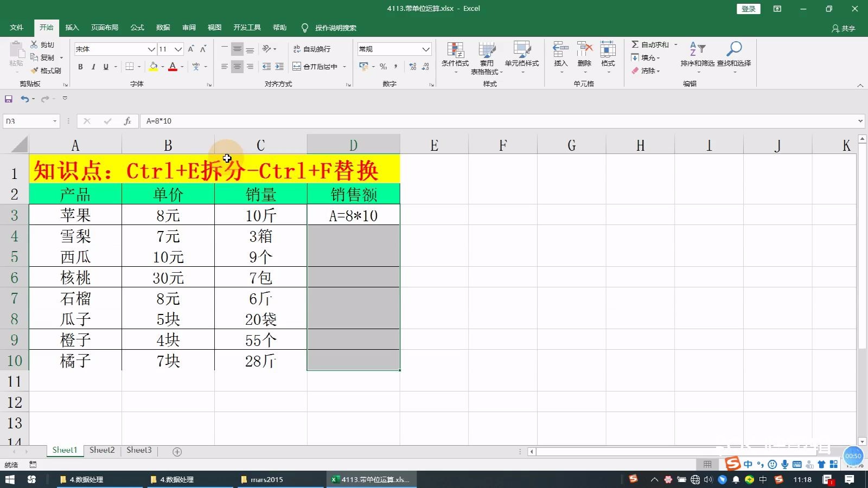
Task: Open the number format dropdown showing 常规
Action: pyautogui.click(x=425, y=49)
